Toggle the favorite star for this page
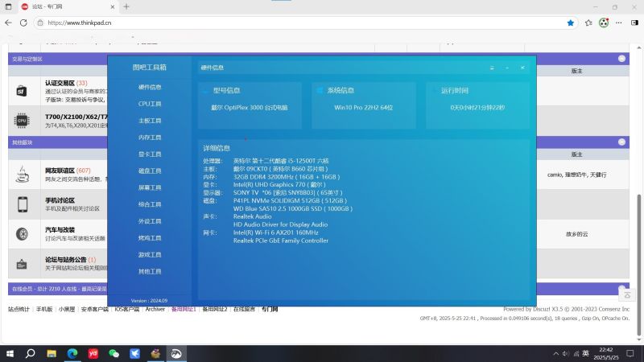 571,23
